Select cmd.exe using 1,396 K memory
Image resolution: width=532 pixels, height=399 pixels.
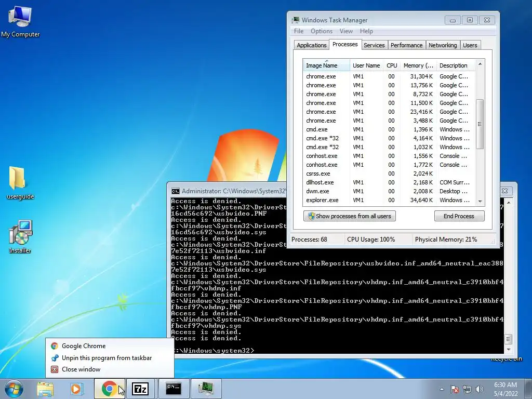point(389,129)
